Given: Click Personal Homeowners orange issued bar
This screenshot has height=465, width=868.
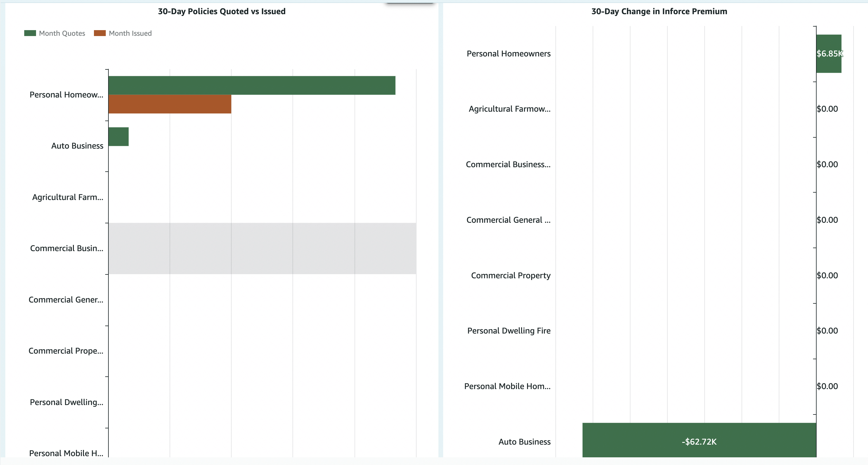Looking at the screenshot, I should [170, 104].
